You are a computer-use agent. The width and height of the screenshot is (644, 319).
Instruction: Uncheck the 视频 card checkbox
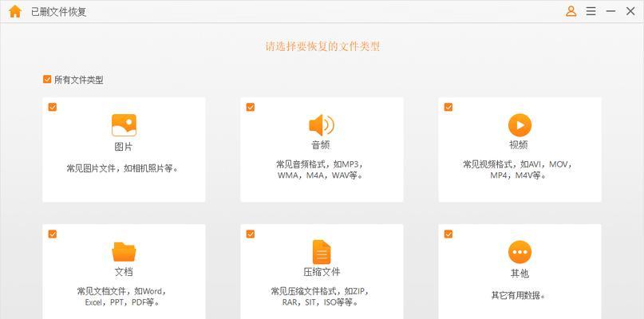448,107
